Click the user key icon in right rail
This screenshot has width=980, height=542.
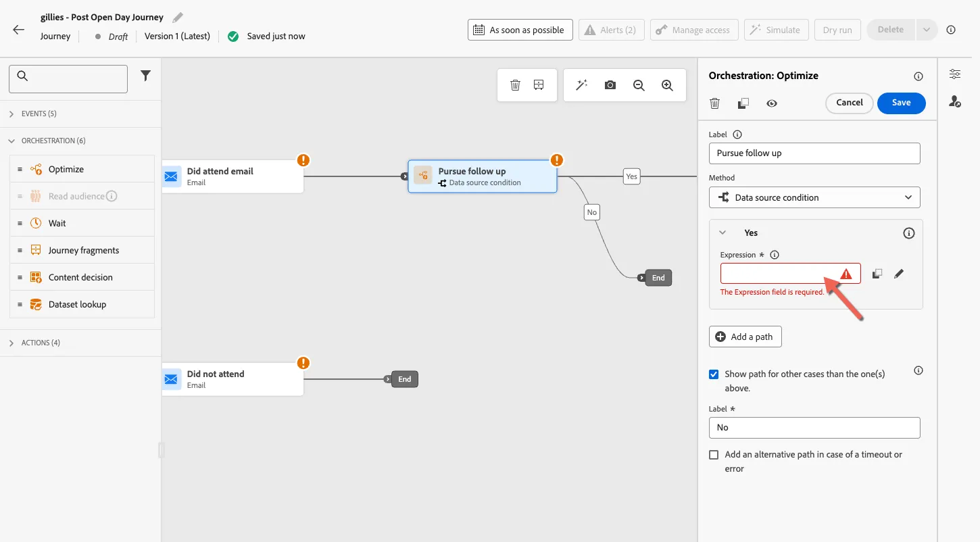coord(954,101)
